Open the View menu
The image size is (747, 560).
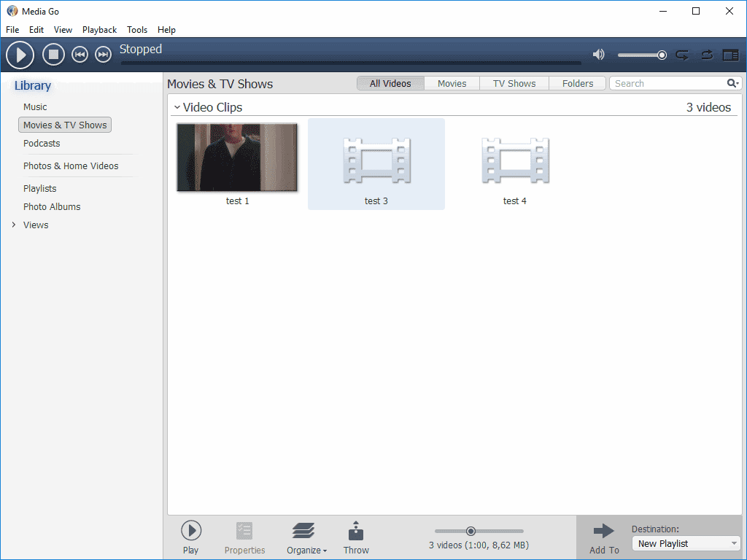(63, 29)
